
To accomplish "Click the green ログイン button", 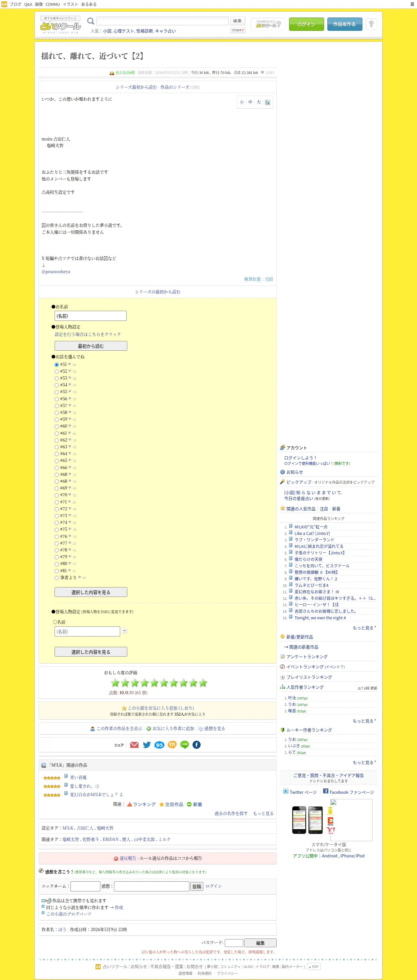I will pos(306,24).
